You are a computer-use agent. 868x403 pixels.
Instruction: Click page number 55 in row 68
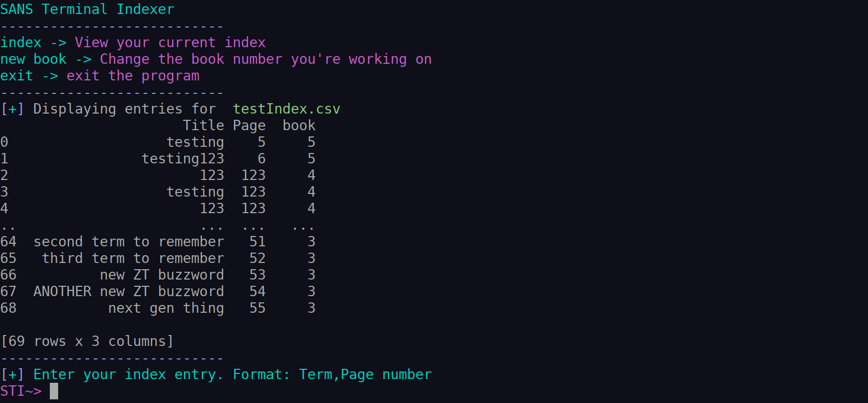point(257,308)
